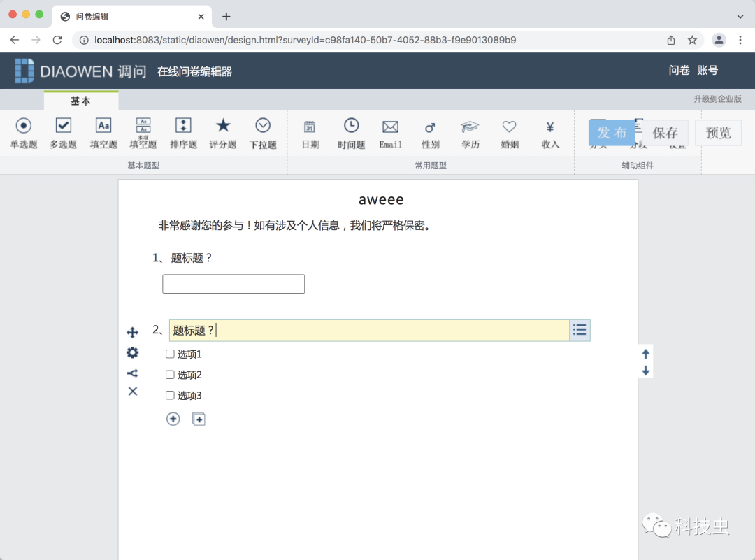Choose the multi-item 填空题 question icon
The height and width of the screenshot is (560, 755).
143,133
